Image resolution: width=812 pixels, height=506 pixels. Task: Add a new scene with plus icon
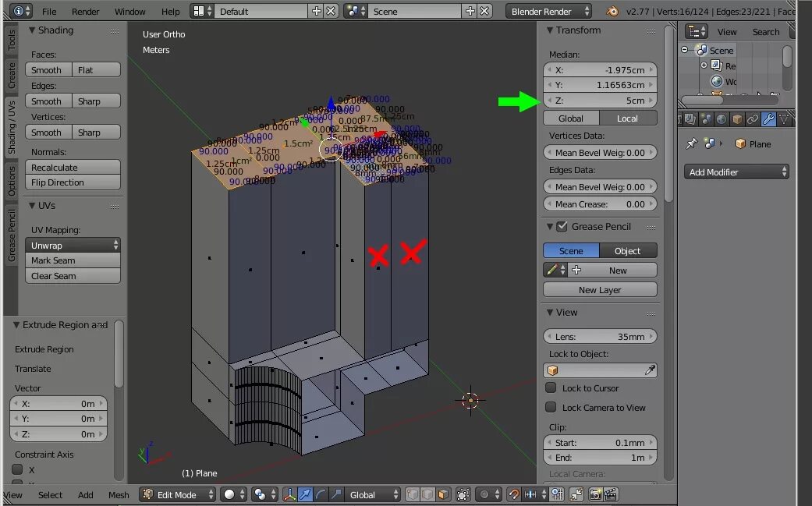470,11
